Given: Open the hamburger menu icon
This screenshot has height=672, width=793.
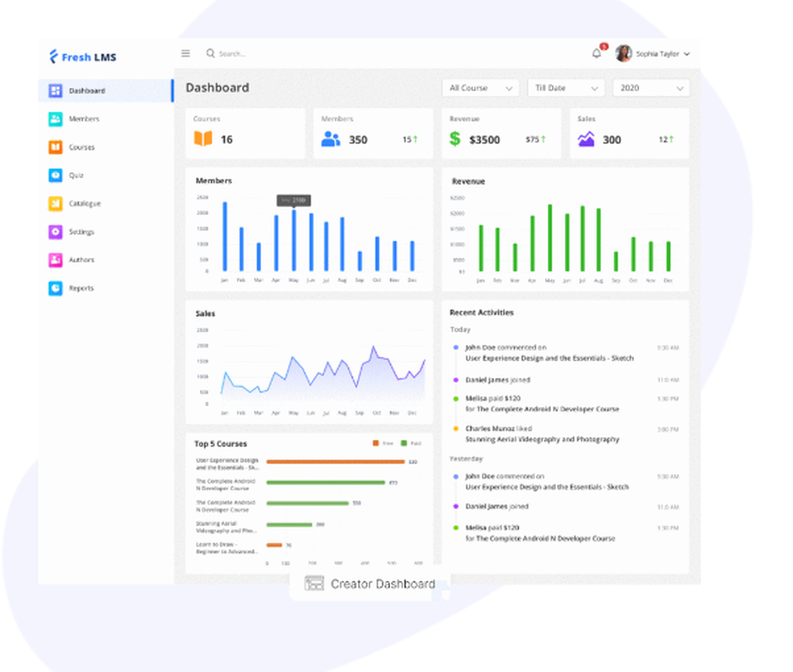Looking at the screenshot, I should point(186,53).
